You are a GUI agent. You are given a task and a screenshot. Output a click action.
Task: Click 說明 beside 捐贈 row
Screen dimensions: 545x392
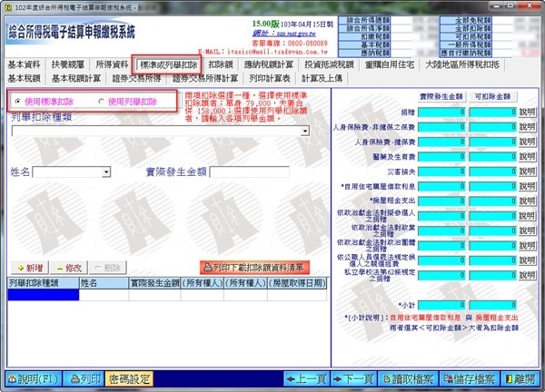pos(527,113)
